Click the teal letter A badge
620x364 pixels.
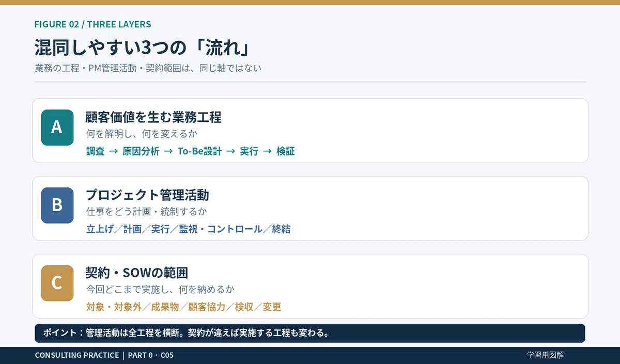[x=57, y=128]
